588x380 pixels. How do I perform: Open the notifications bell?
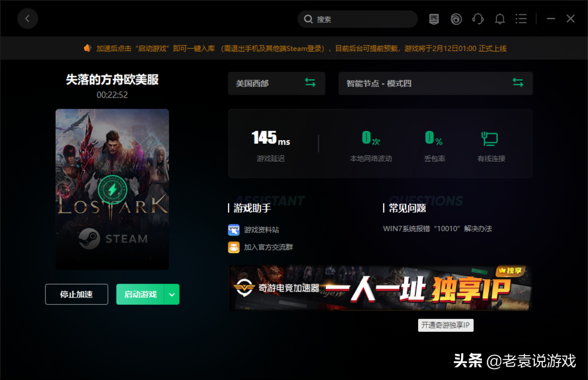[500, 19]
